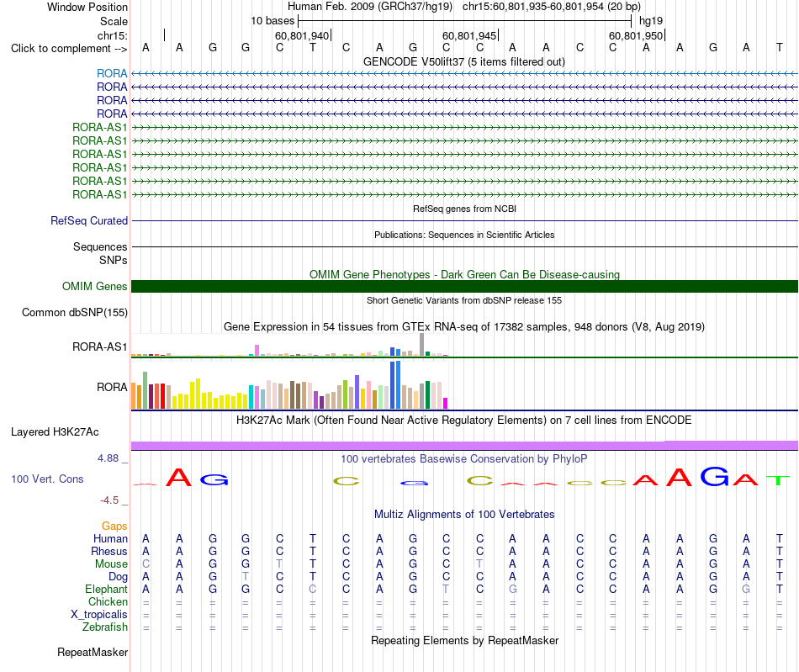Open the GTEx Gene Expression track title
Viewport: 799px width, 672px height.
coord(464,327)
